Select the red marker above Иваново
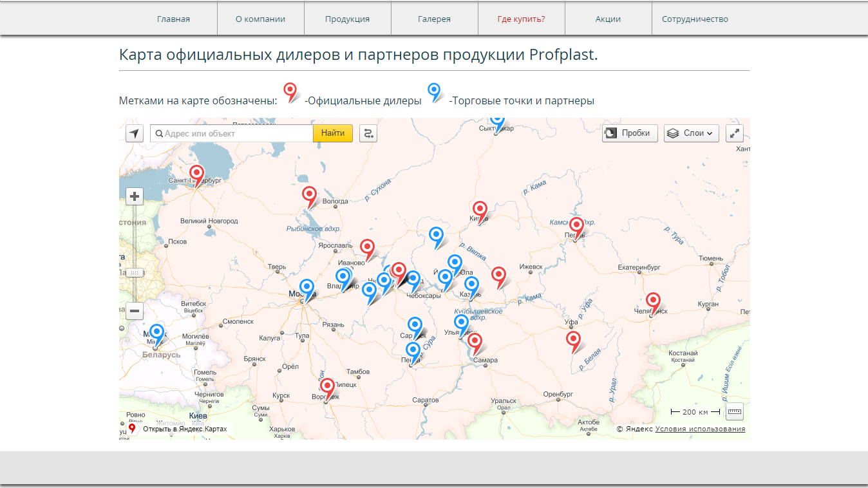This screenshot has width=868, height=488. point(367,249)
